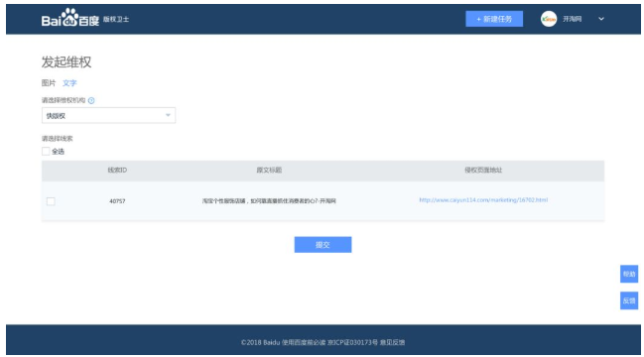The height and width of the screenshot is (357, 644).
Task: Click the blue 提交 submit button
Action: tap(322, 245)
